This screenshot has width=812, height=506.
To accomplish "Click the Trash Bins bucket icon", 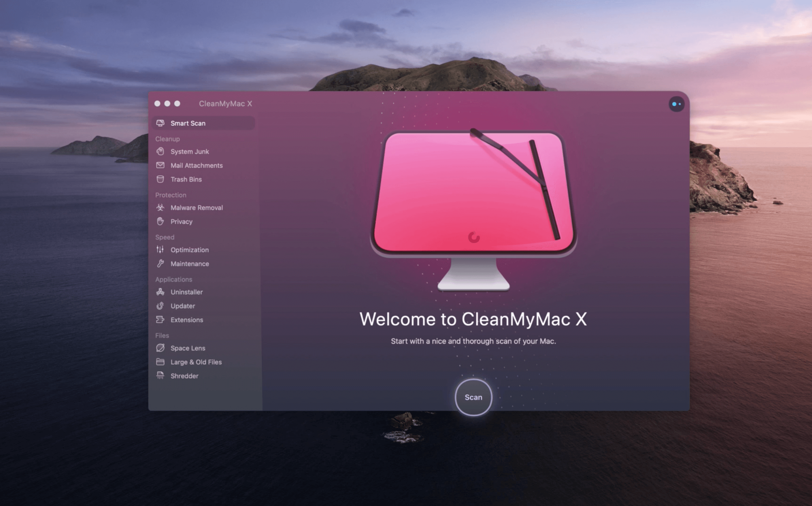I will (160, 179).
